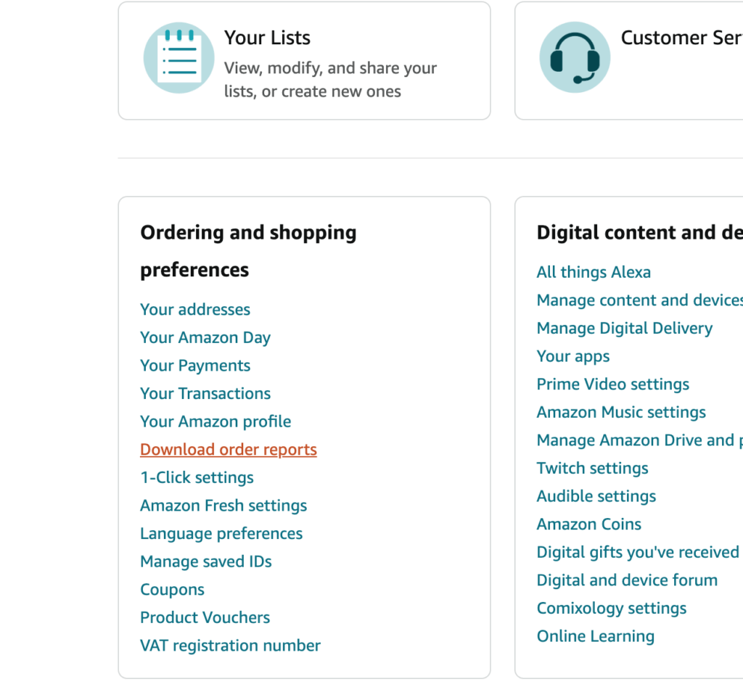Click the Customer Service headset icon
The width and height of the screenshot is (743, 700).
click(575, 57)
